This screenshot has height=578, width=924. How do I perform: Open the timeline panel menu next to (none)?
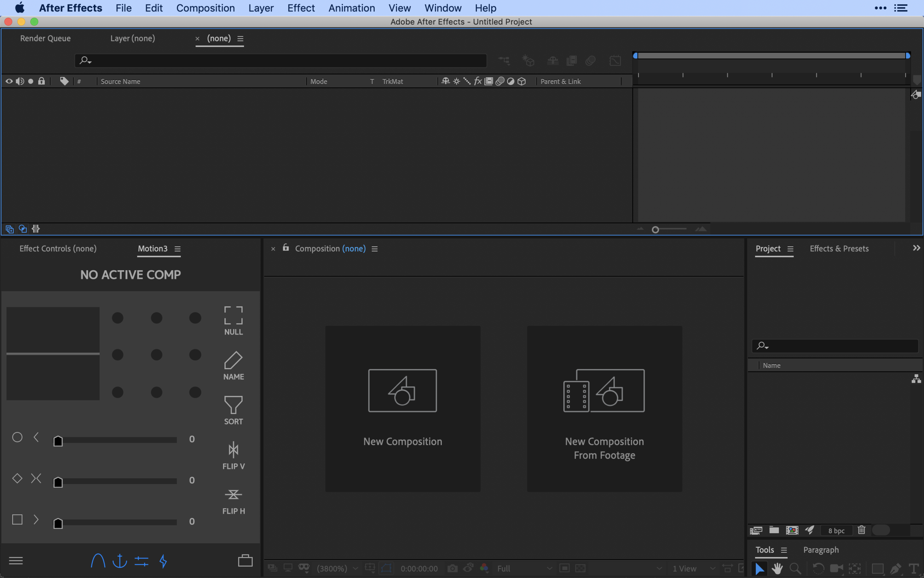240,38
